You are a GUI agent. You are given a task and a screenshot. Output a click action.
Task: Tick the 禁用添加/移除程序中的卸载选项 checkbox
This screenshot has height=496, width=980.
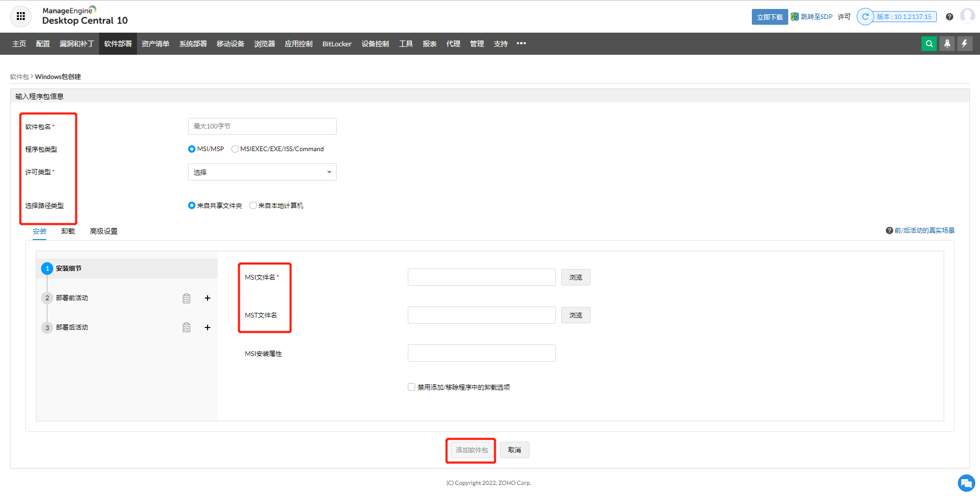pos(411,387)
